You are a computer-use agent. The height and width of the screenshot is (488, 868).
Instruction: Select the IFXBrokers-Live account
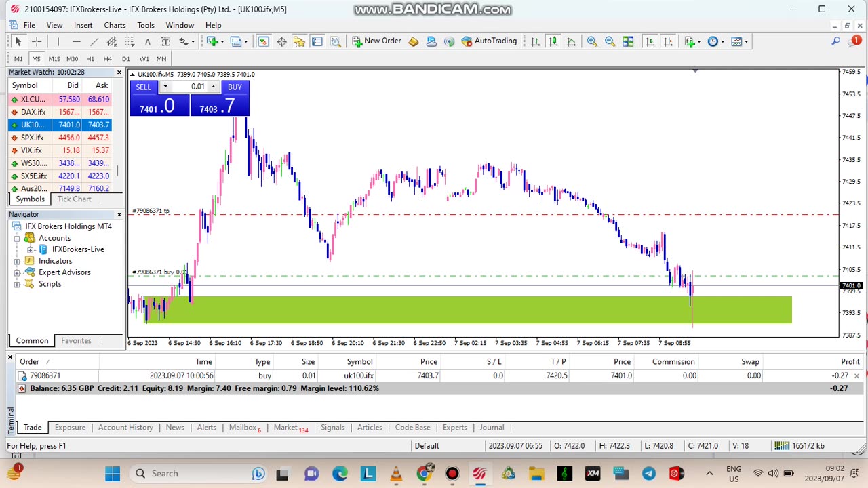pos(78,249)
